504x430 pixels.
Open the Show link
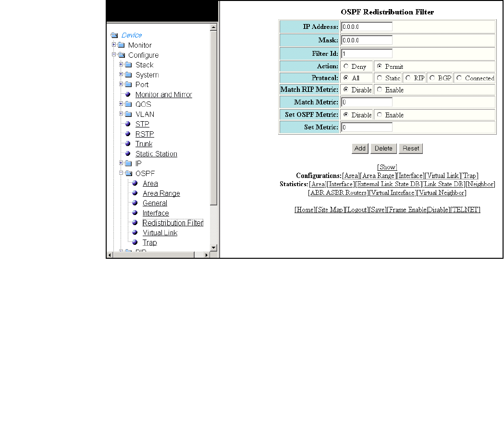pos(387,167)
